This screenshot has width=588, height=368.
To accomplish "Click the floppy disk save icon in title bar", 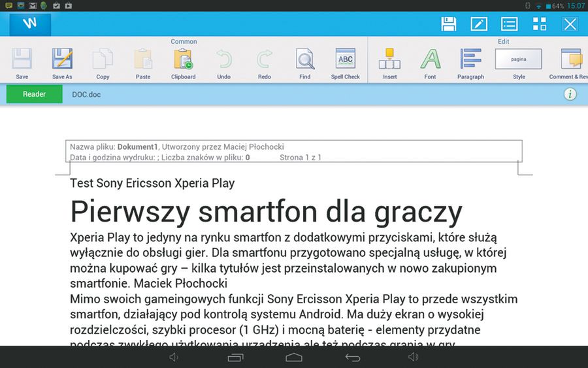I will tap(448, 24).
